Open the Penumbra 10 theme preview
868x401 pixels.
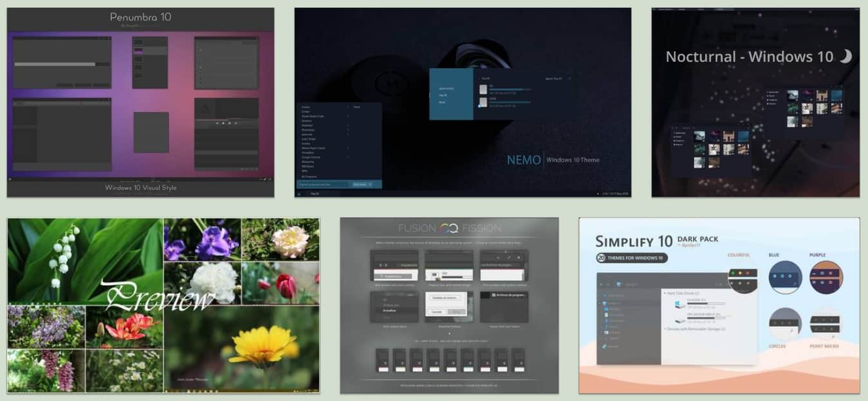click(x=140, y=103)
